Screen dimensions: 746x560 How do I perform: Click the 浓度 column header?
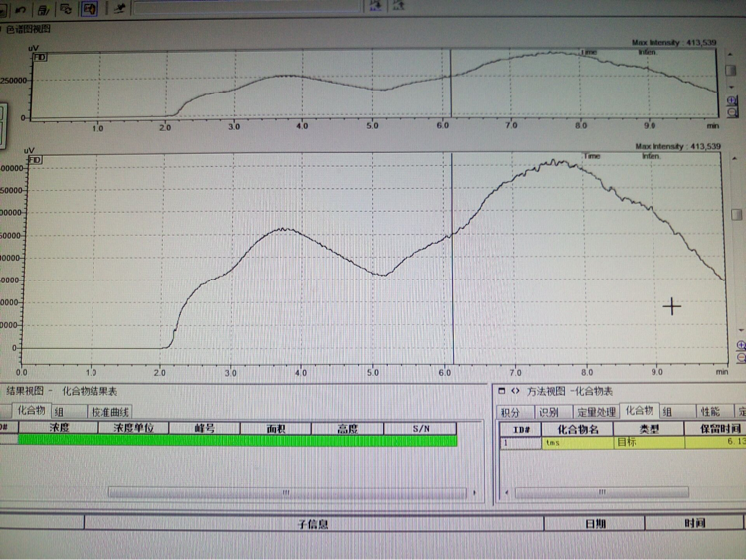click(x=59, y=428)
